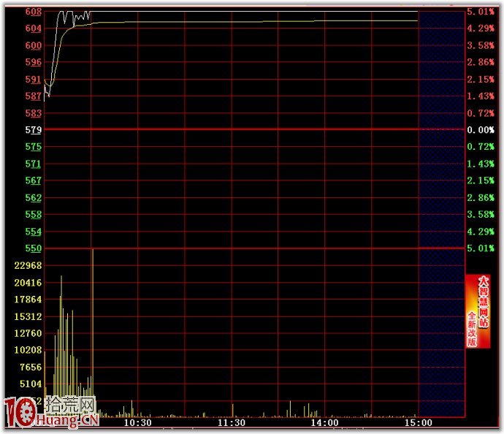Click the 4.29% red gain label
Viewport: 504px width, 434px height.
[481, 28]
